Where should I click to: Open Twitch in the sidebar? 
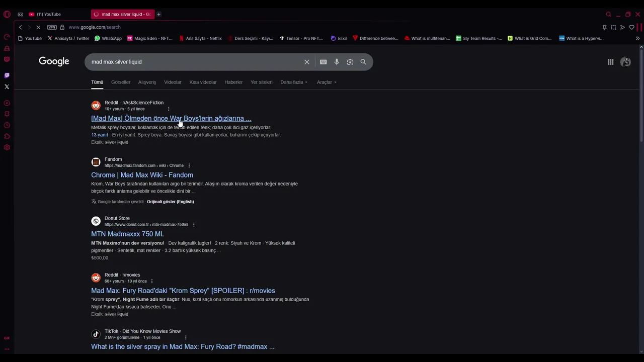(7, 75)
